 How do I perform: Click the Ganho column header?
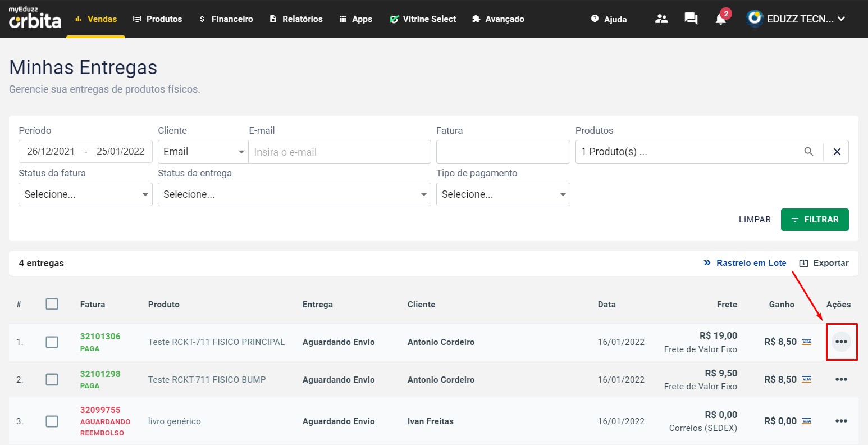782,305
